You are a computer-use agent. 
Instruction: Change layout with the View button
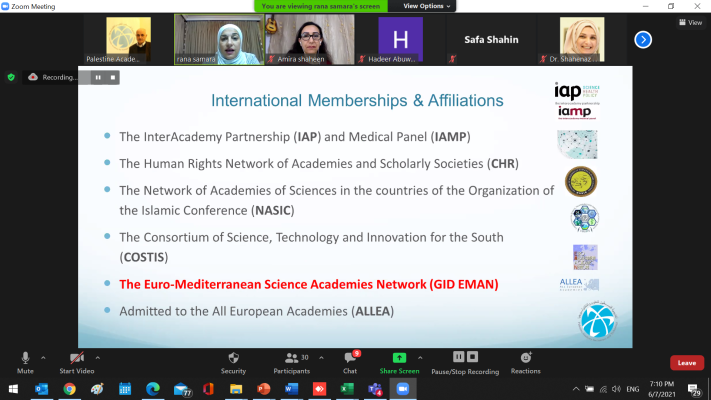(x=688, y=23)
